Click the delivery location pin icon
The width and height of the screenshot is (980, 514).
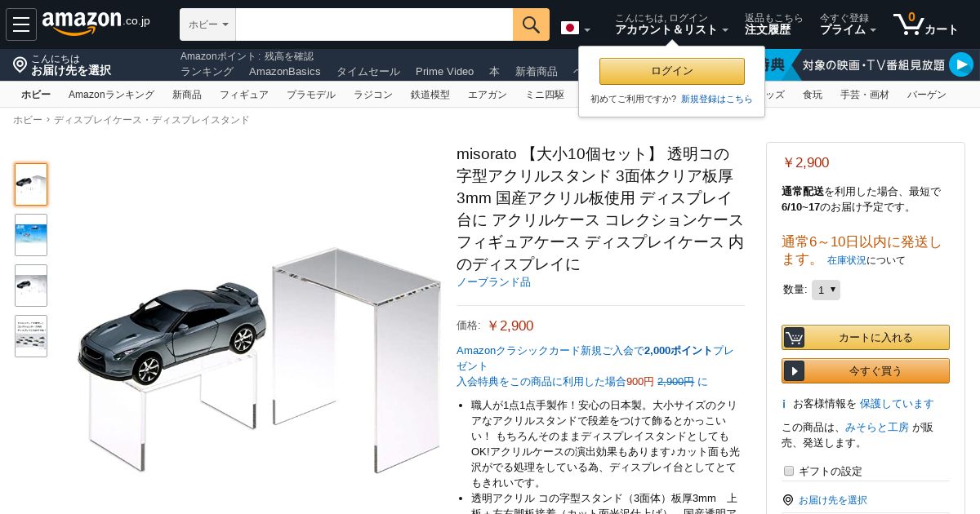coord(20,64)
